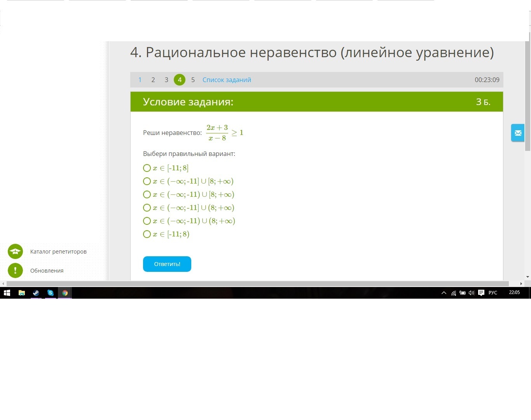Click the updates exclamation mark icon
Viewport: 531px width, 420px height.
(x=16, y=270)
